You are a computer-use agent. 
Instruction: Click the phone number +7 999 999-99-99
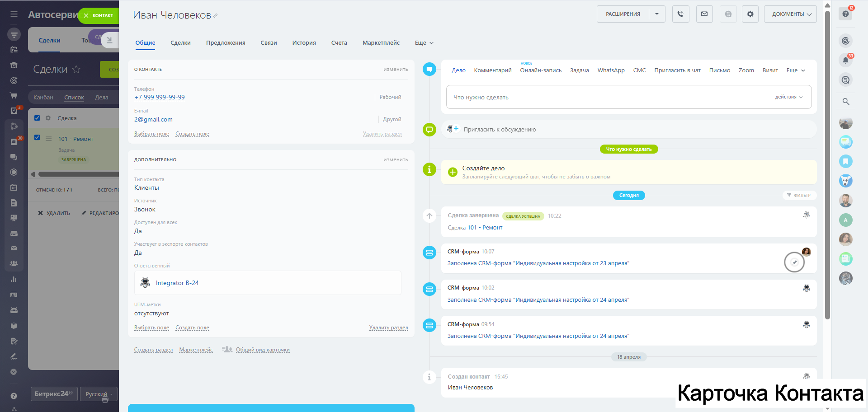click(160, 98)
